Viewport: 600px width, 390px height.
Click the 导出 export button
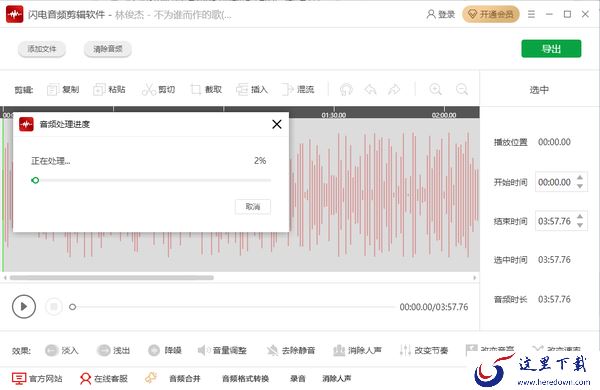(x=551, y=49)
